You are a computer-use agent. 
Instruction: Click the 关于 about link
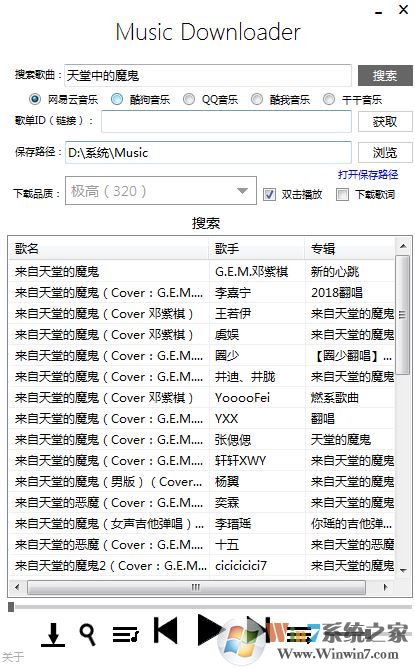(12, 656)
